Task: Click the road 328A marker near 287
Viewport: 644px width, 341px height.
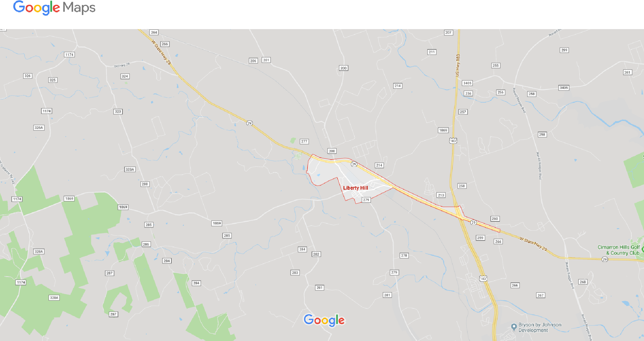Action: click(x=54, y=298)
